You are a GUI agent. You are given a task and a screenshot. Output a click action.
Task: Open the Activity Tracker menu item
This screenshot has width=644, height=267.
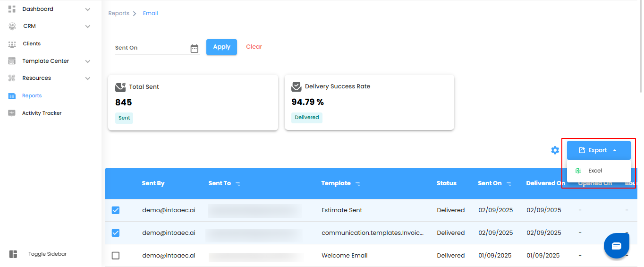click(42, 113)
